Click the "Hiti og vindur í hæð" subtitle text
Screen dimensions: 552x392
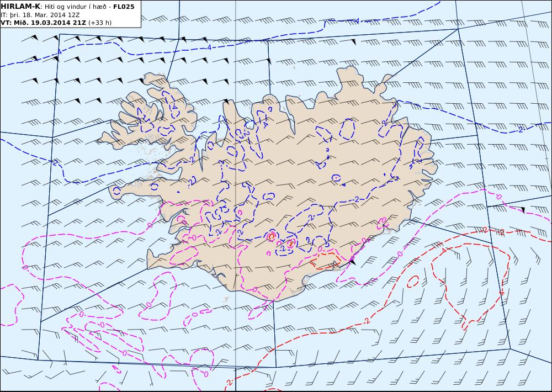pyautogui.click(x=75, y=7)
